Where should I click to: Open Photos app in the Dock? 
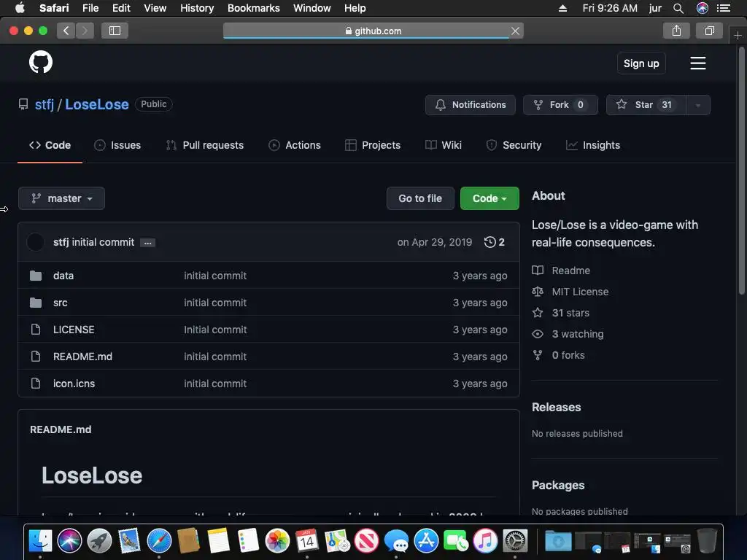coord(277,541)
